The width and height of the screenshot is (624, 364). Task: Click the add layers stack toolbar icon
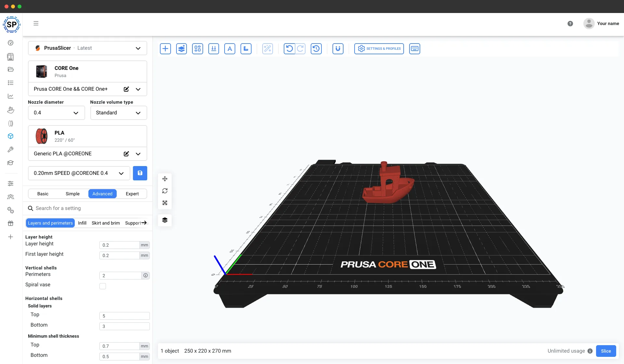(x=181, y=49)
